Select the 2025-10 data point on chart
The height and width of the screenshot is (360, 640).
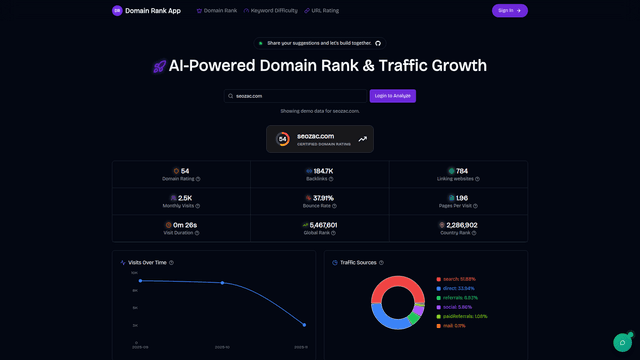coord(222,282)
